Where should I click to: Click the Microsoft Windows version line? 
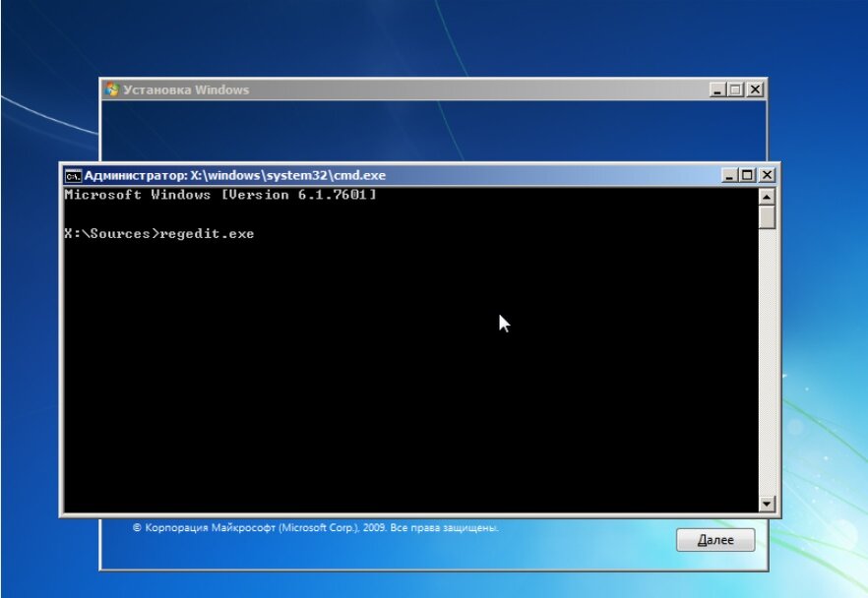click(x=220, y=195)
